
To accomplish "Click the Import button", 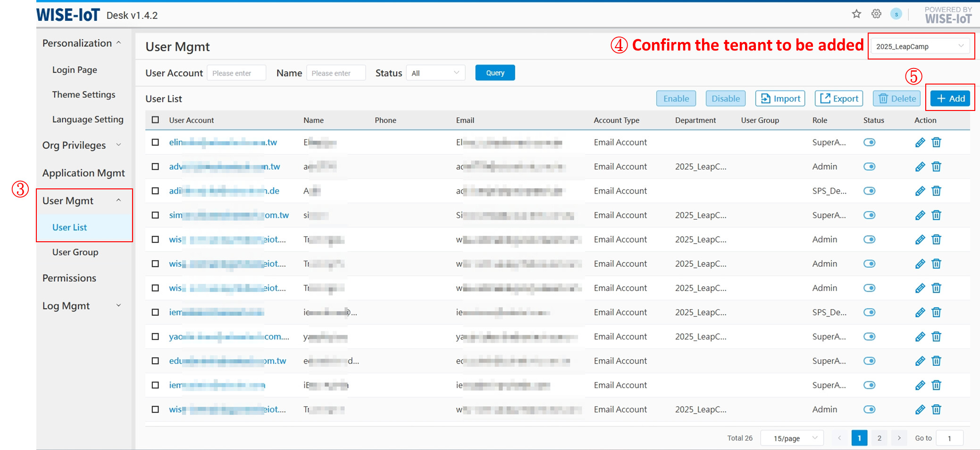I will pyautogui.click(x=780, y=98).
